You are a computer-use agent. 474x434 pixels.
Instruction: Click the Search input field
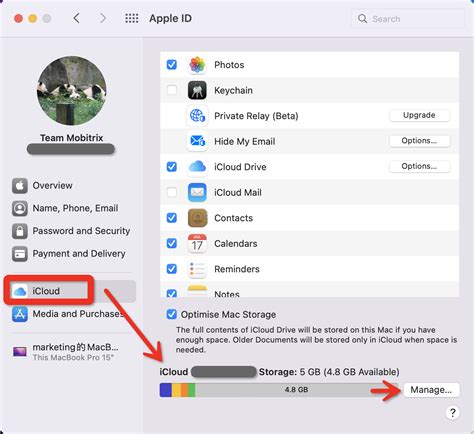pos(408,19)
